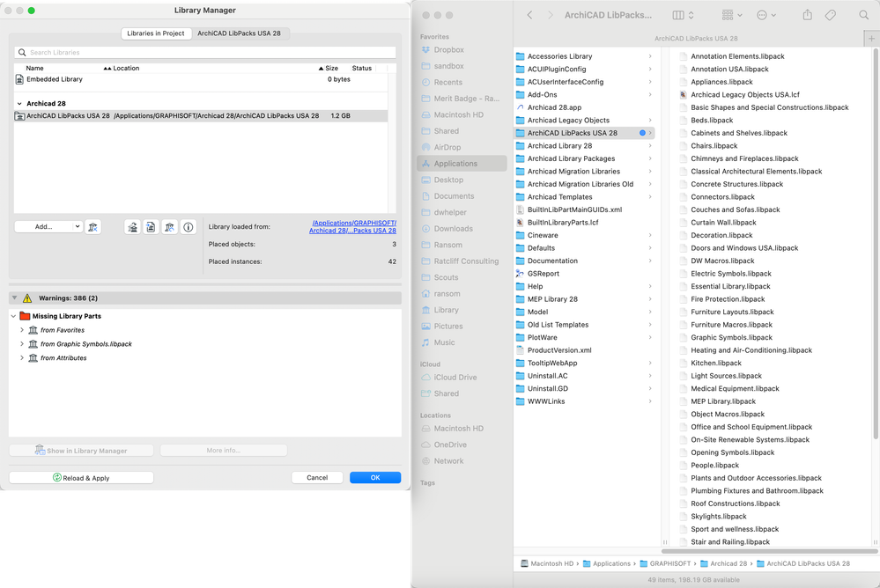
Task: Click the Finder column view icon
Action: [678, 15]
